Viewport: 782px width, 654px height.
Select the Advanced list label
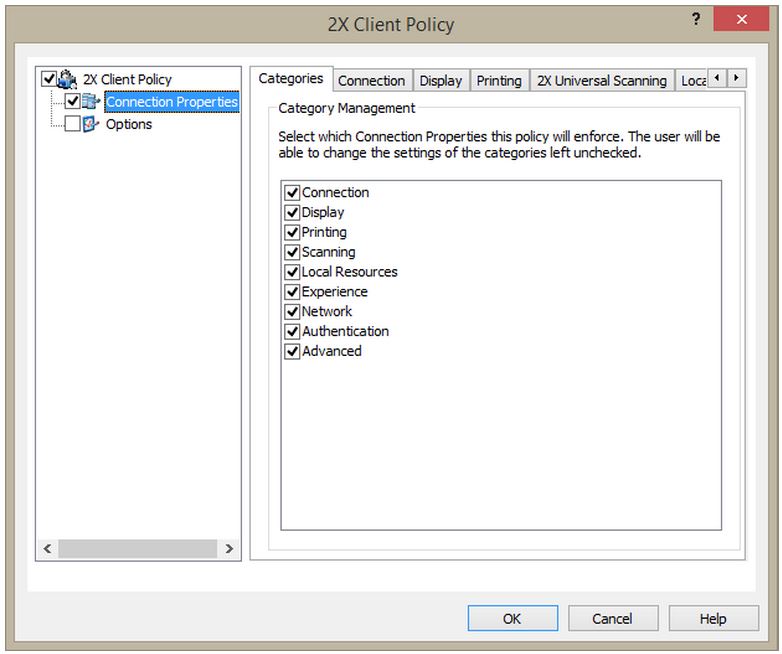332,351
